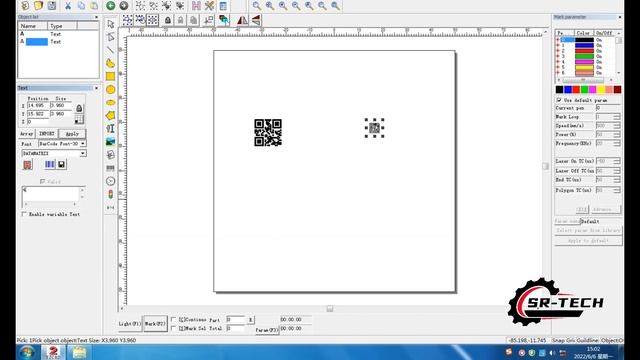This screenshot has width=640, height=360.
Task: Adjust the Frequency spinner
Action: (616, 143)
